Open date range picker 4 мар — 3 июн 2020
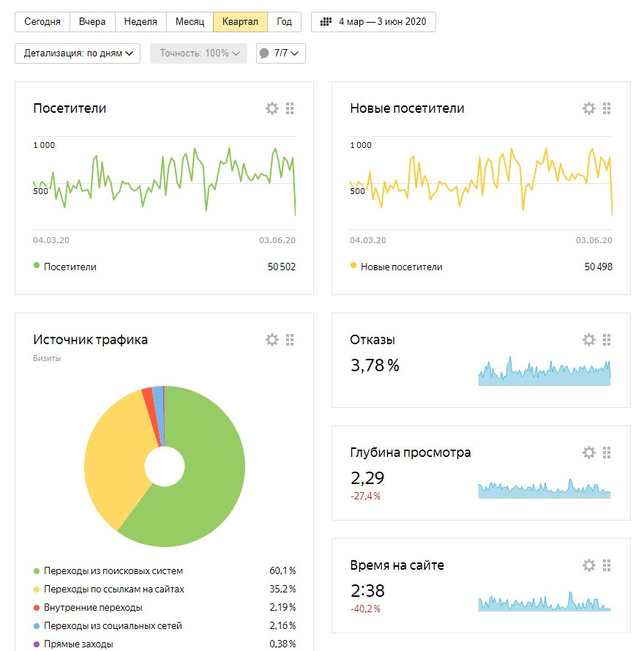This screenshot has height=651, width=644. (x=373, y=21)
